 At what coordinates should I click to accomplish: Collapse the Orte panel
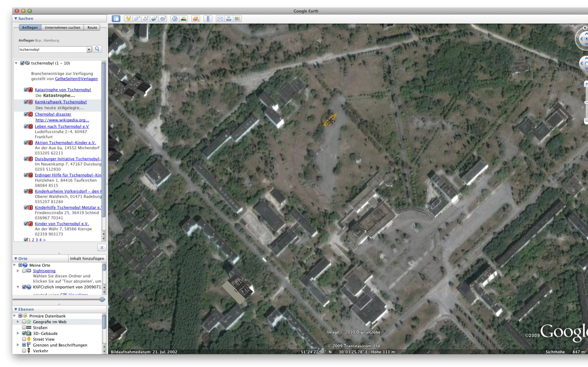point(16,259)
